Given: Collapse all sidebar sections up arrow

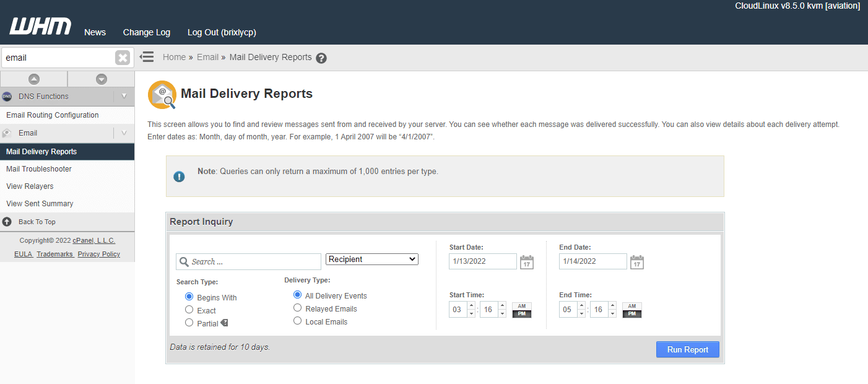Looking at the screenshot, I should point(34,79).
